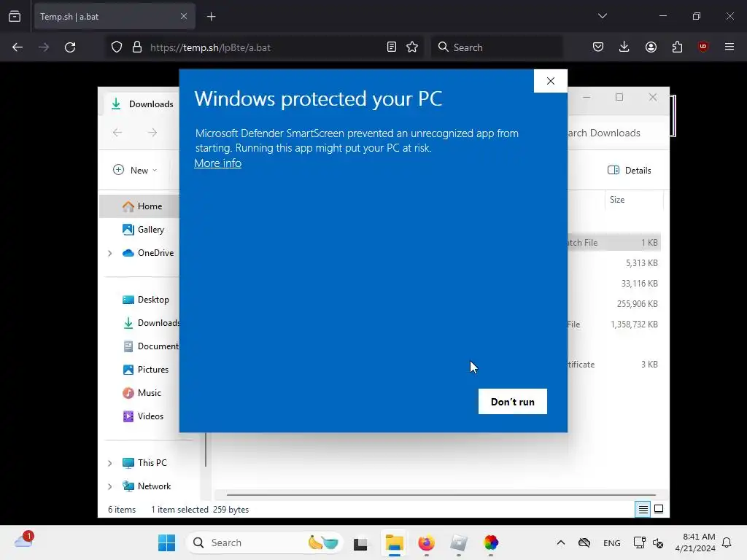Select the 3 KB certificate row
747x560 pixels.
tap(614, 365)
